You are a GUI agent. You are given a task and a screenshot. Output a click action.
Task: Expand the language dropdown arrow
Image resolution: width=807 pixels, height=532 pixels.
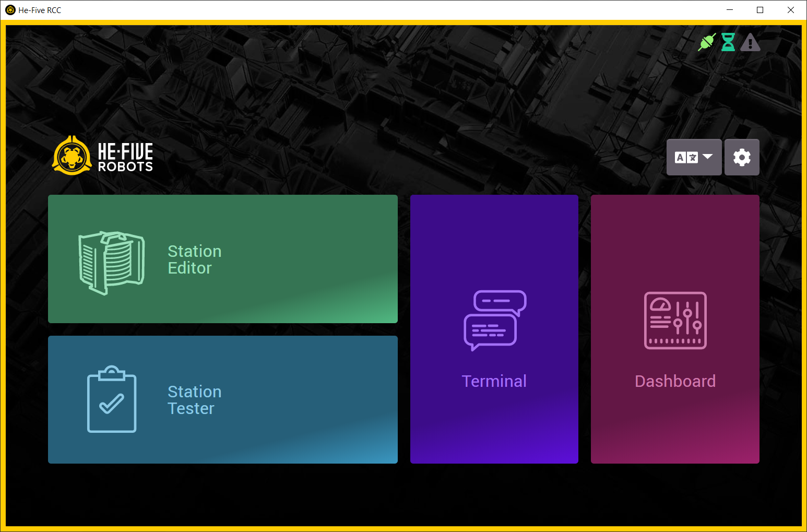pyautogui.click(x=708, y=157)
